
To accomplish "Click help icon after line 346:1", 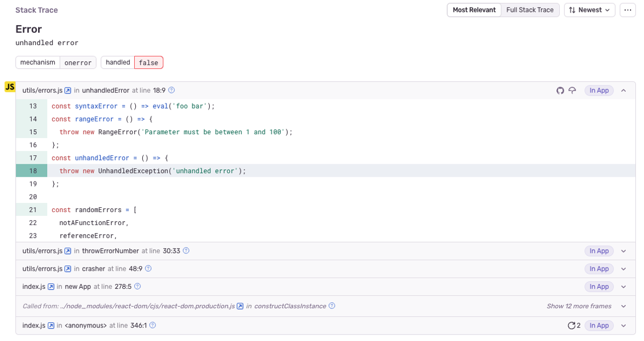I will (152, 325).
